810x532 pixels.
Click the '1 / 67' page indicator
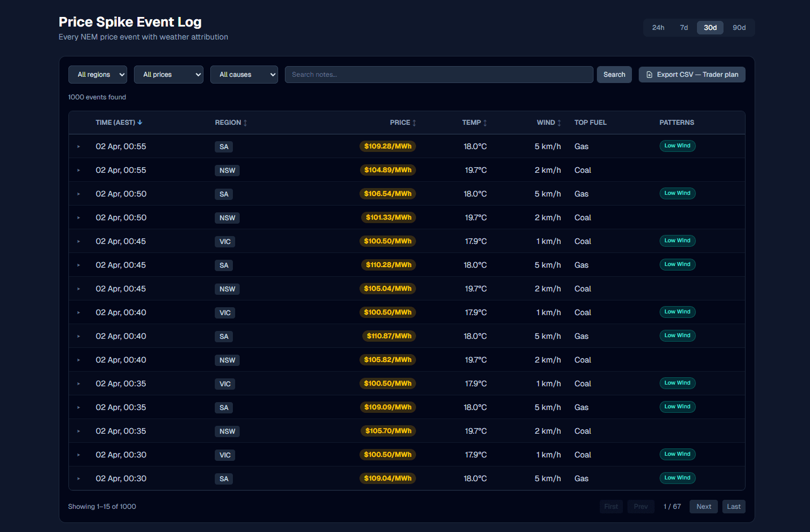[672, 507]
